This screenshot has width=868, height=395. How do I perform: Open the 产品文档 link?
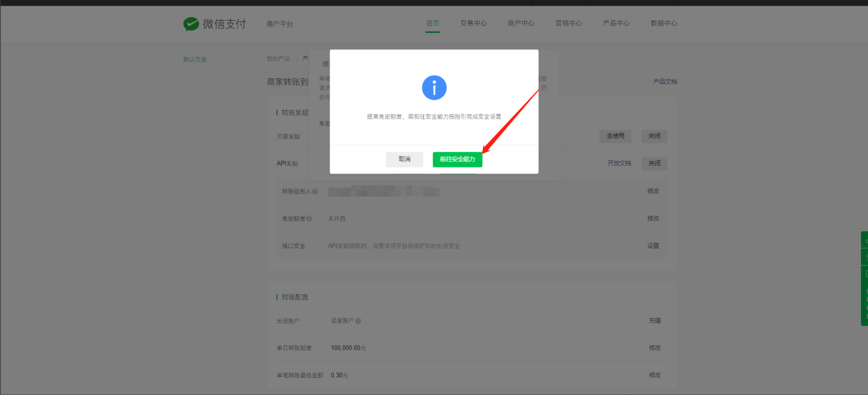coord(665,82)
